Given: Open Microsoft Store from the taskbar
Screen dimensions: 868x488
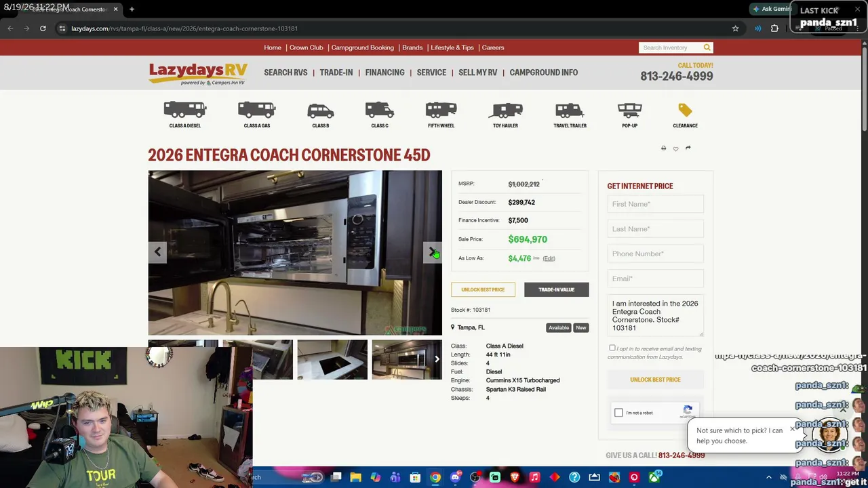Looking at the screenshot, I should pos(415,477).
